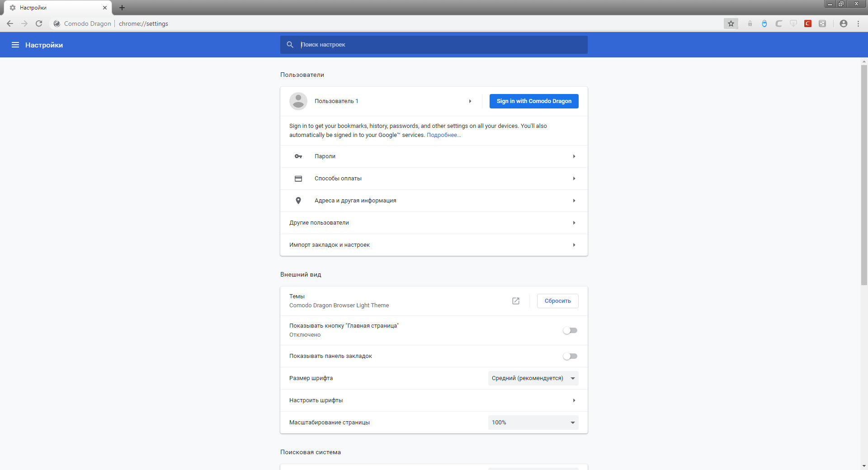868x470 pixels.
Task: Open the Подробнее… link
Action: tap(443, 135)
